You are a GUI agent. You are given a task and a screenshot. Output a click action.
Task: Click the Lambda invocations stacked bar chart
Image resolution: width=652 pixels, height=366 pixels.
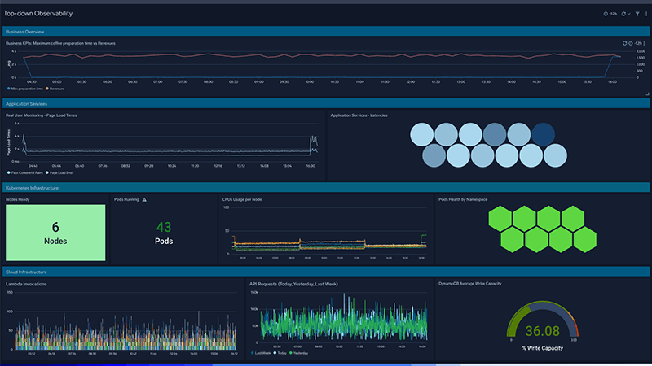pyautogui.click(x=126, y=331)
